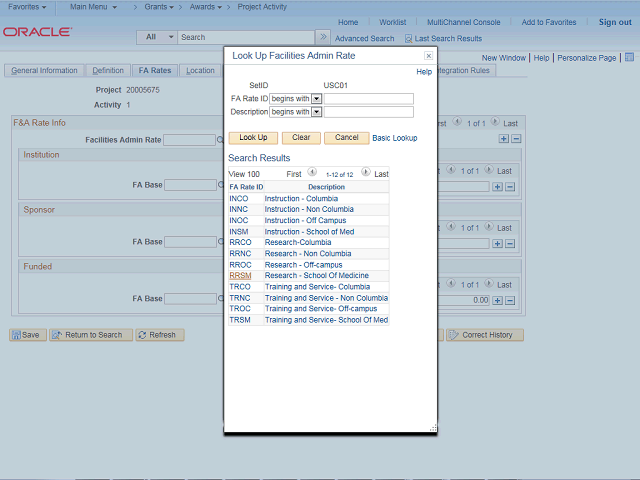Click the Description input field in lookup
640x480 pixels.
click(x=368, y=112)
